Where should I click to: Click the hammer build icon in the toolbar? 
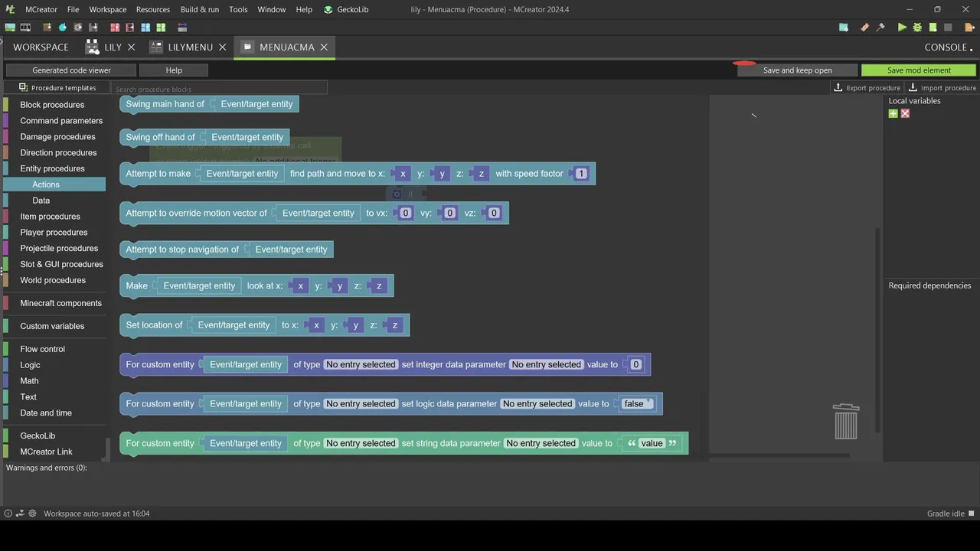[880, 28]
